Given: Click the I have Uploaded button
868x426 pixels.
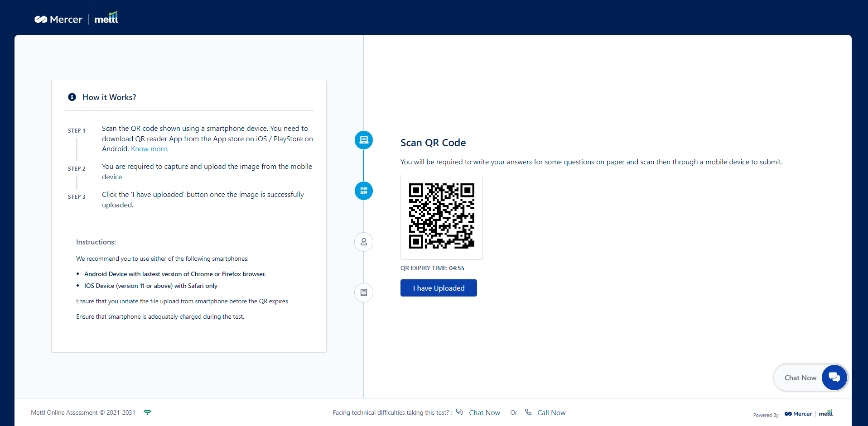Looking at the screenshot, I should (439, 288).
